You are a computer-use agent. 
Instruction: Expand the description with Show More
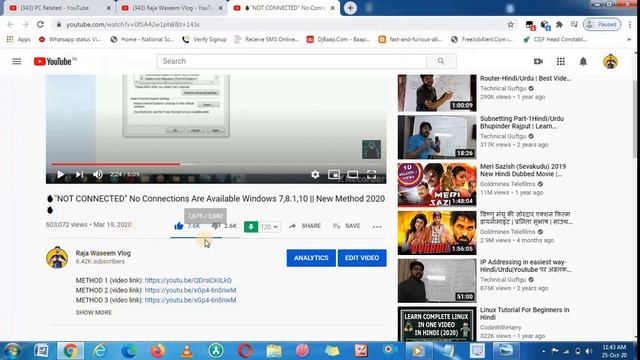pos(94,312)
